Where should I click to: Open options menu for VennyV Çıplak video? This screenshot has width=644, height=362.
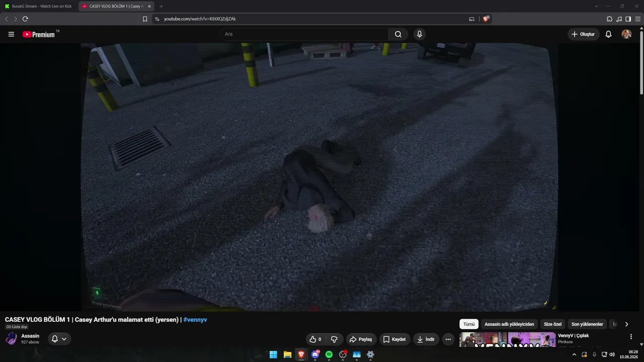tap(631, 337)
